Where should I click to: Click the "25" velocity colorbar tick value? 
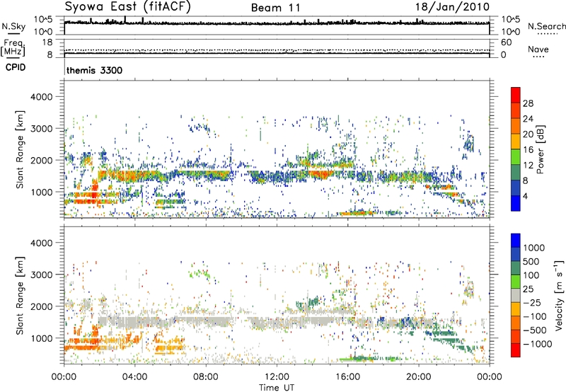(529, 289)
